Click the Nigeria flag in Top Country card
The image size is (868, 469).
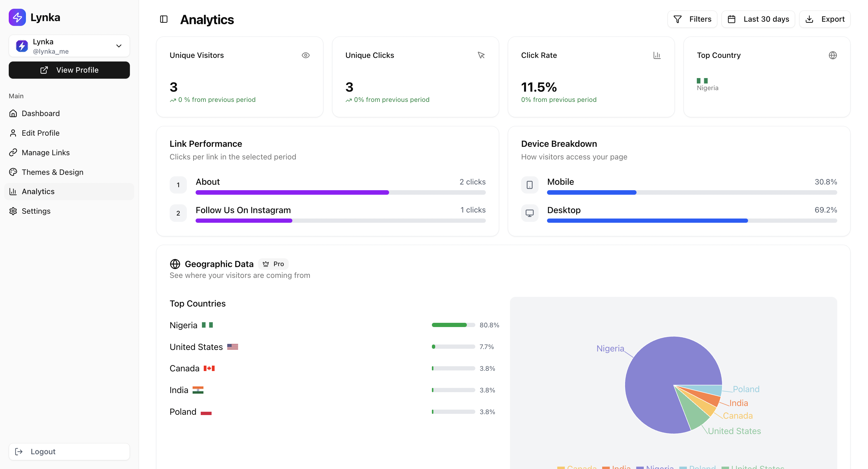tap(702, 81)
